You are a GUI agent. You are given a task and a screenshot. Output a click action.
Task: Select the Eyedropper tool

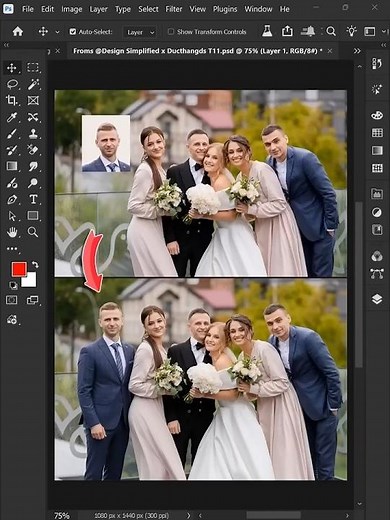12,117
